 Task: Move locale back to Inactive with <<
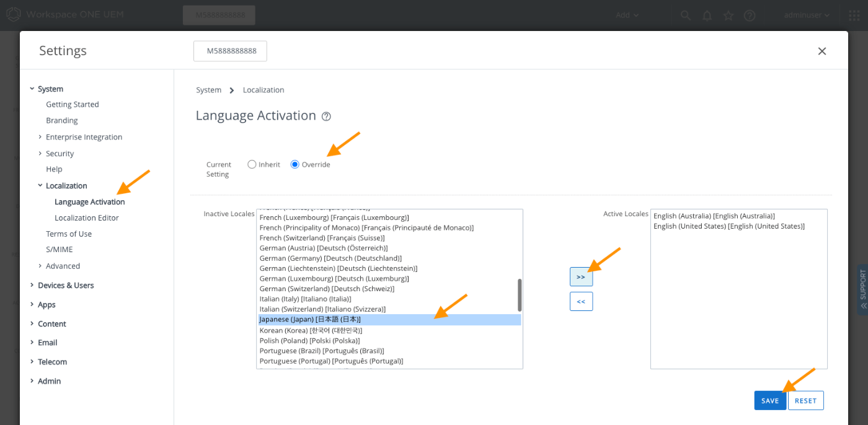(581, 302)
